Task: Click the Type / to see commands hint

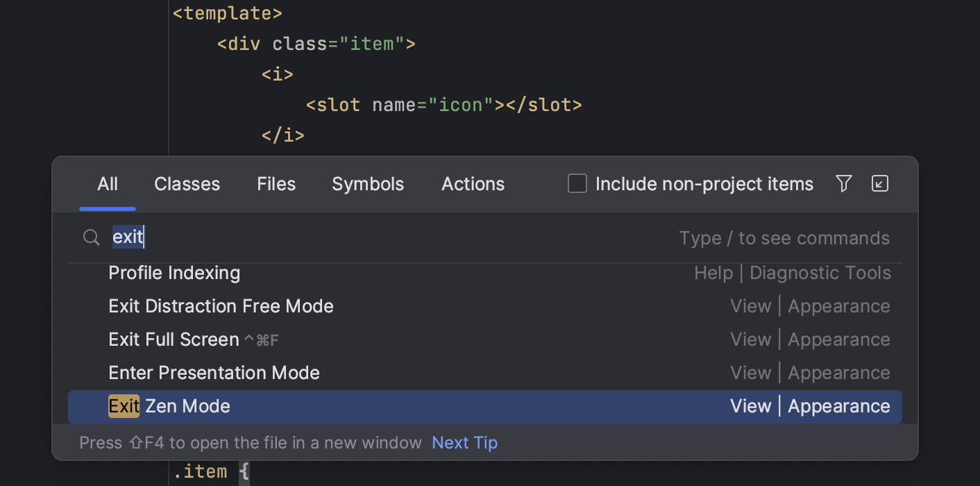Action: click(x=784, y=237)
